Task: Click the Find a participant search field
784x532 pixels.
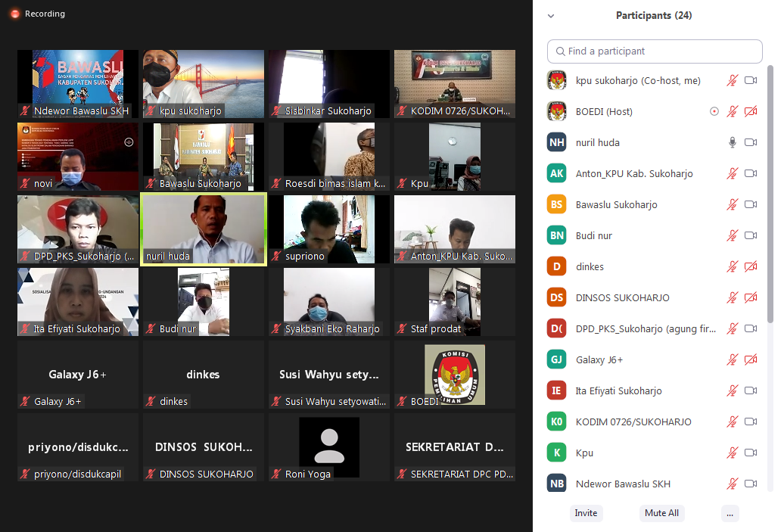Action: point(655,51)
